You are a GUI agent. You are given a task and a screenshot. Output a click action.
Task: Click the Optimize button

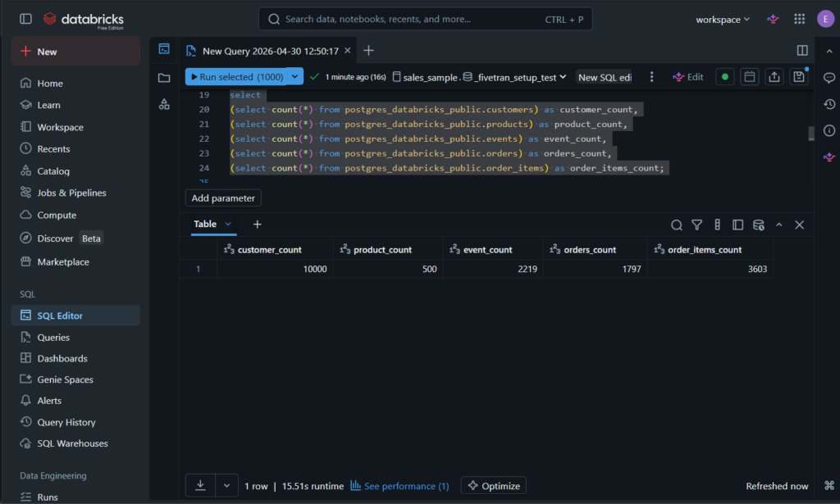493,485
